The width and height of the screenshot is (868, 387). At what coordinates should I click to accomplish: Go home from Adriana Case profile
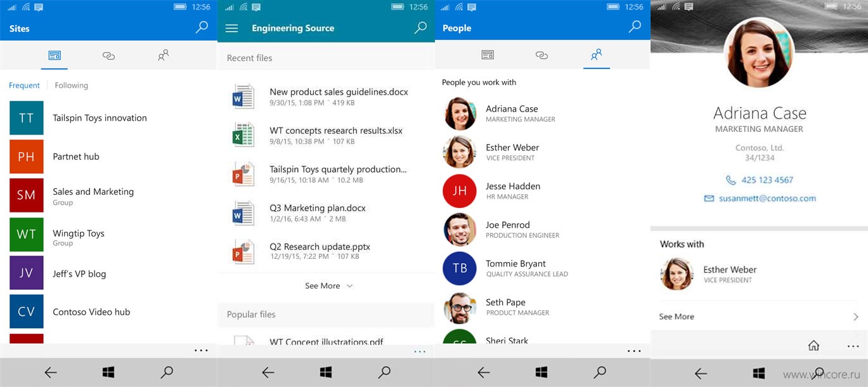pyautogui.click(x=813, y=346)
